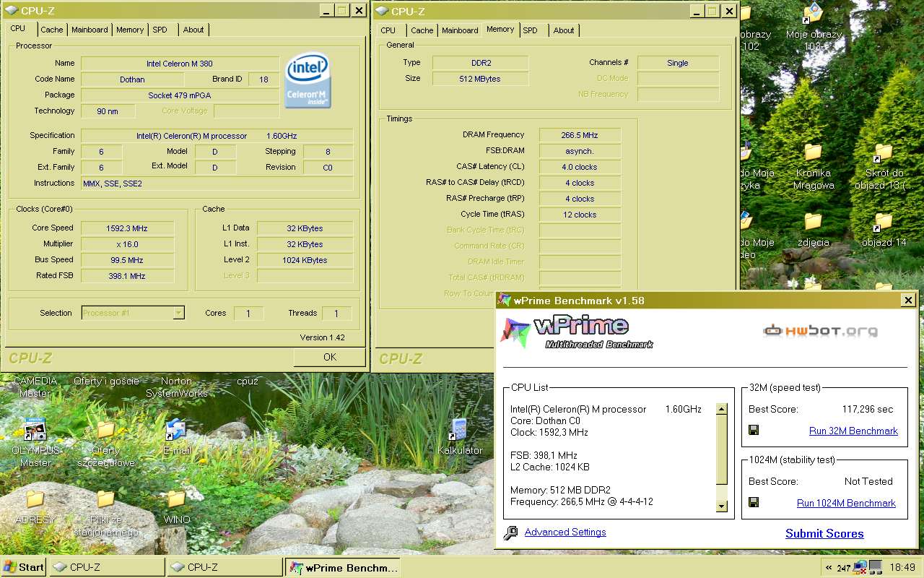The width and height of the screenshot is (924, 578).
Task: Open OLYMPUS Master desktop shortcut
Action: point(35,441)
